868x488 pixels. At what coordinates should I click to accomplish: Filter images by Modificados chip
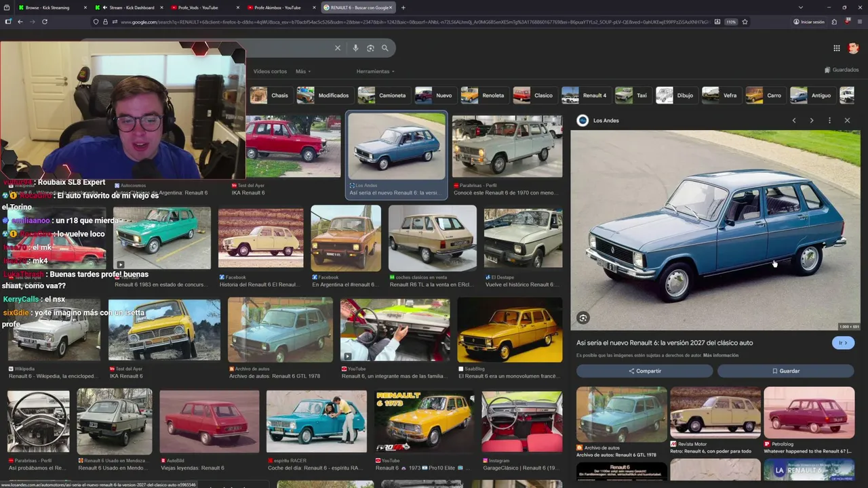click(x=323, y=96)
